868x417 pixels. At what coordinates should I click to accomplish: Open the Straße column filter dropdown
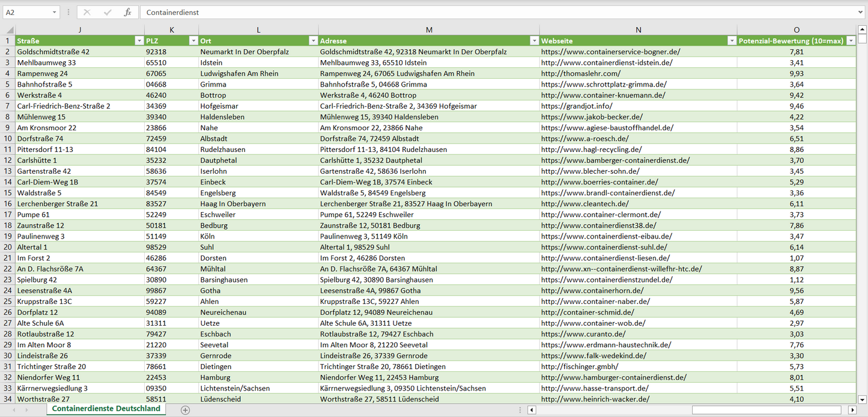coord(139,41)
